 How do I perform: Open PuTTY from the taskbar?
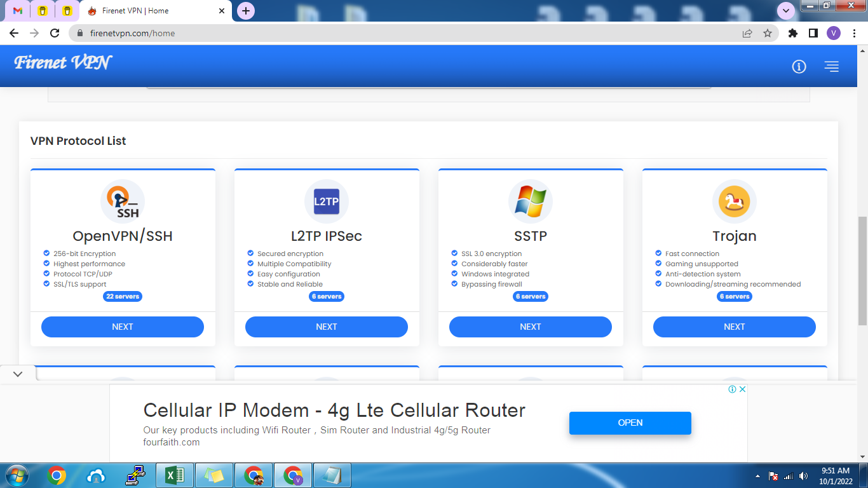(x=135, y=475)
